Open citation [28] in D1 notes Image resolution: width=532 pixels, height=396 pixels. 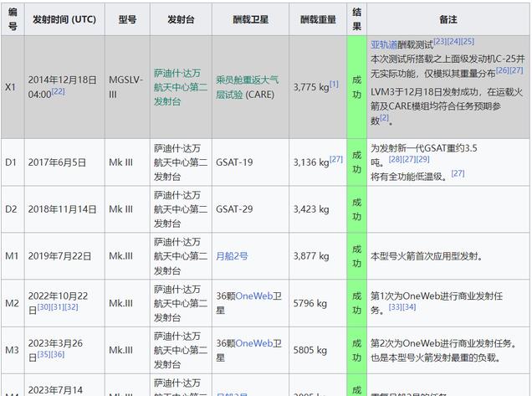click(x=396, y=159)
